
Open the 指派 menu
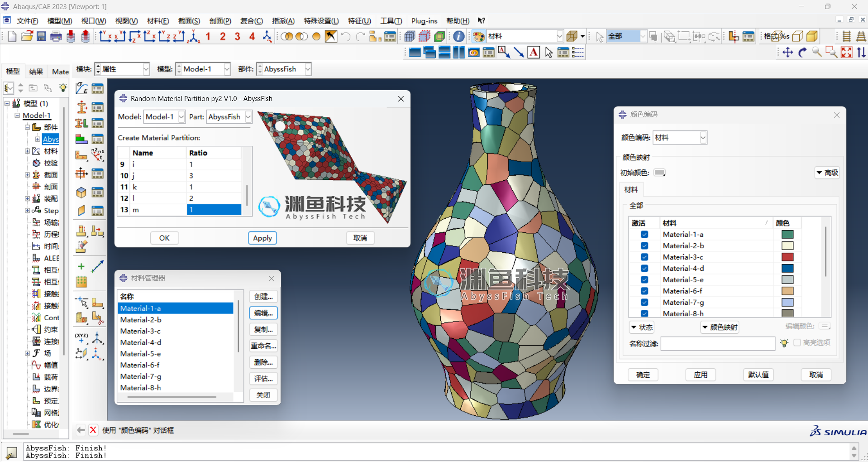[x=283, y=21]
